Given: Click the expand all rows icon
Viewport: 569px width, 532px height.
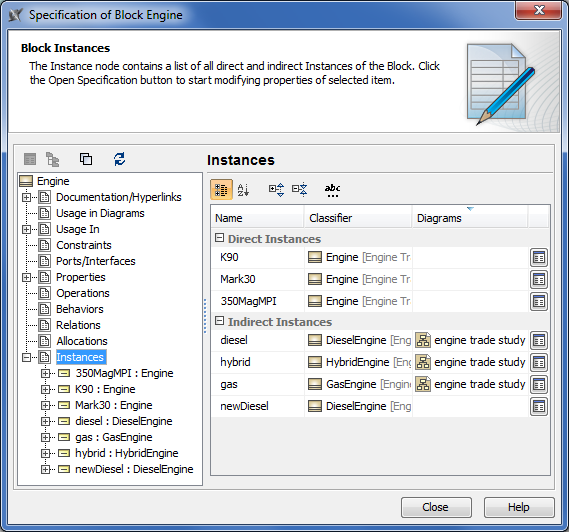Looking at the screenshot, I should tap(277, 189).
